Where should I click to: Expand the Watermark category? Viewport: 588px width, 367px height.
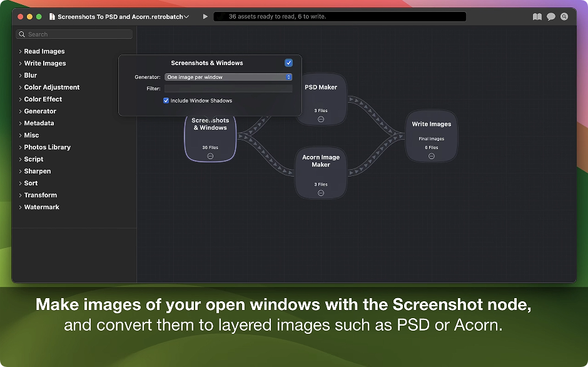pos(20,207)
